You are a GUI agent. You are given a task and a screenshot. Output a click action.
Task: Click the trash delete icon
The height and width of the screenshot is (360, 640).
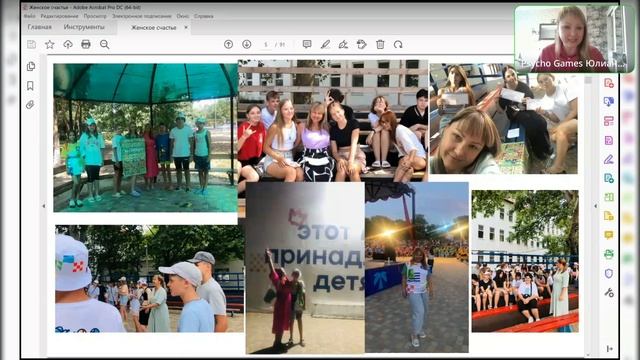point(380,44)
